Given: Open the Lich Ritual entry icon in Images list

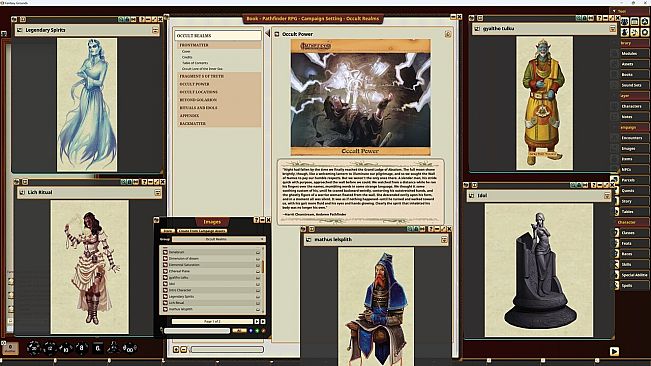Looking at the screenshot, I should (165, 303).
